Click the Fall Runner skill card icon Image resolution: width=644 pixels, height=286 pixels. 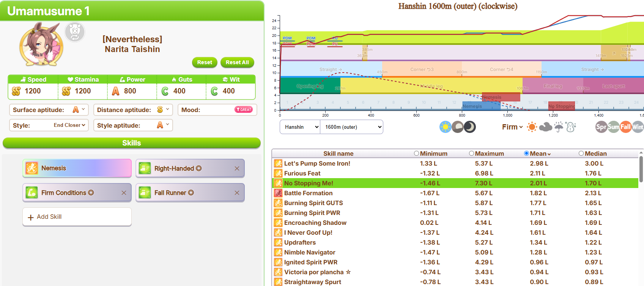click(145, 193)
